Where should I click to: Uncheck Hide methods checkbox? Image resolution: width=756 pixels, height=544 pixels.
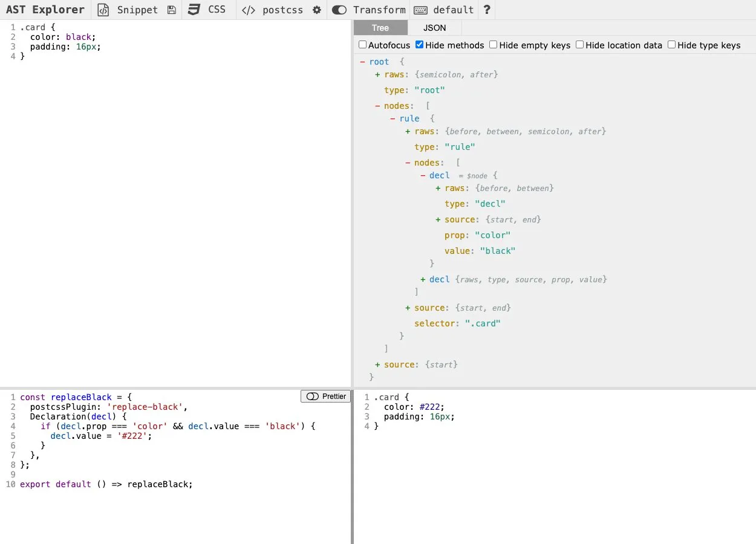tap(420, 45)
